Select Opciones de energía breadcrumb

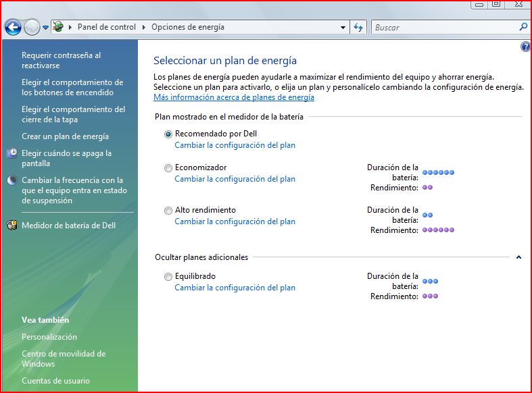click(188, 27)
